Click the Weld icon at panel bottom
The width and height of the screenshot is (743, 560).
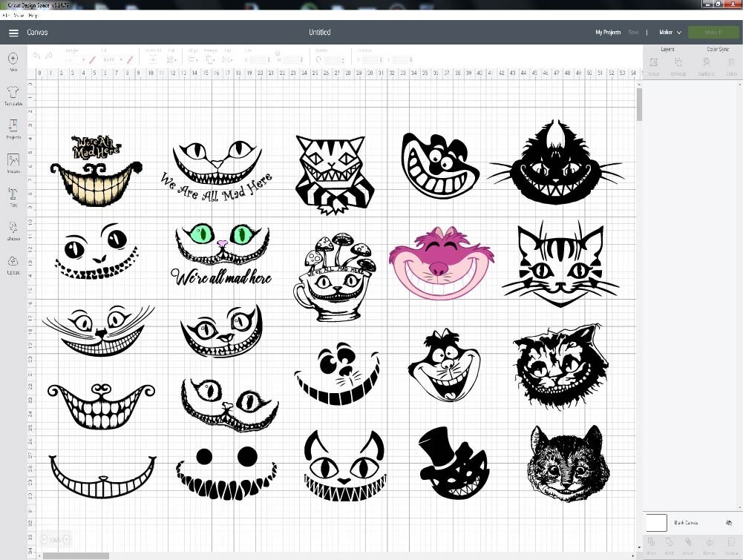point(669,541)
